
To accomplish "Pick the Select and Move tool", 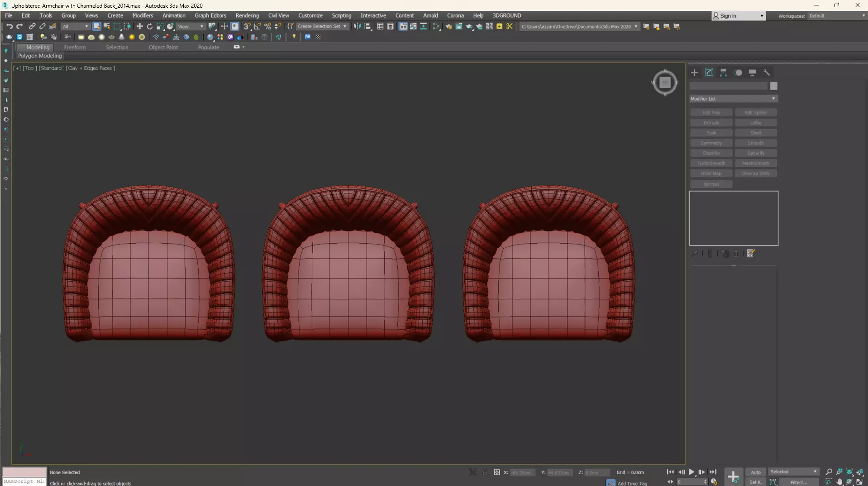I will (139, 26).
